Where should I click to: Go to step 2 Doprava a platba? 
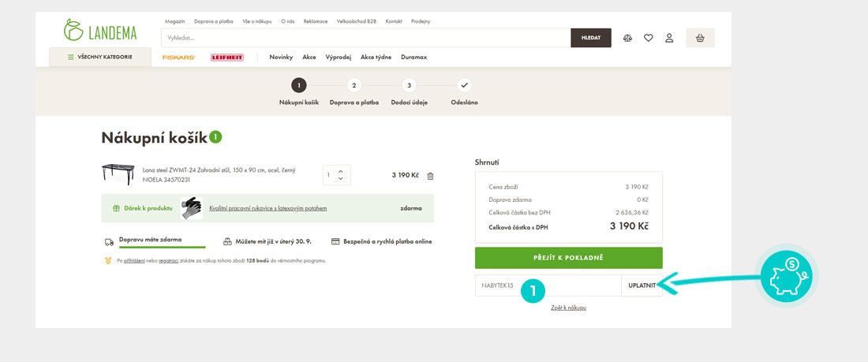[354, 85]
